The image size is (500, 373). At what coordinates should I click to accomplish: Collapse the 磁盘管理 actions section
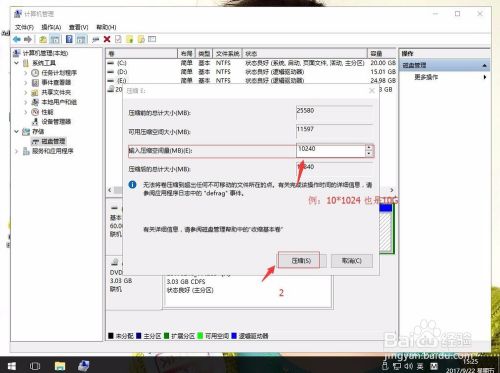485,66
